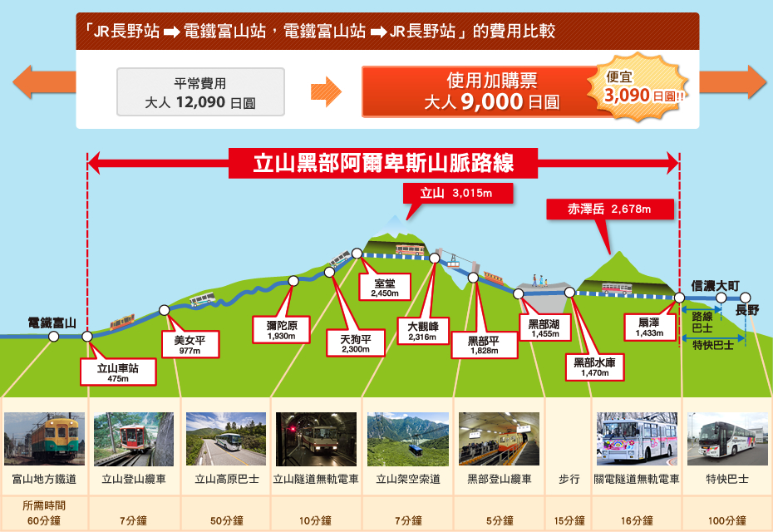
Task: Click the 彌陀原 station marker circle
Action: (x=293, y=281)
